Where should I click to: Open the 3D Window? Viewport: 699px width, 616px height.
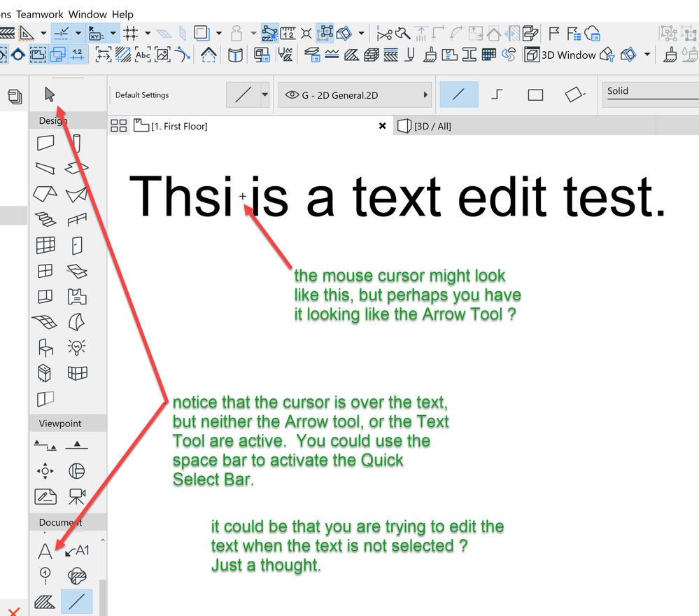click(560, 55)
